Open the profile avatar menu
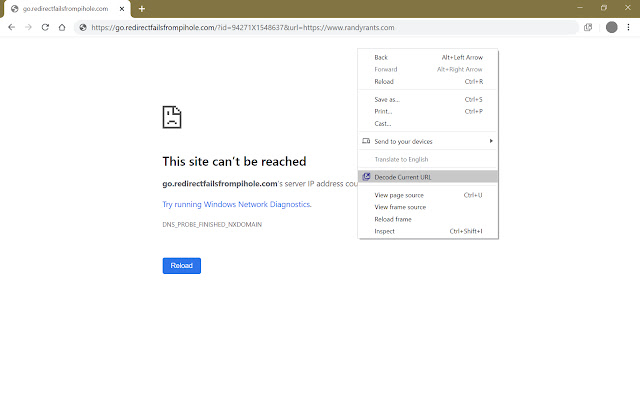This screenshot has width=640, height=400. 611,27
